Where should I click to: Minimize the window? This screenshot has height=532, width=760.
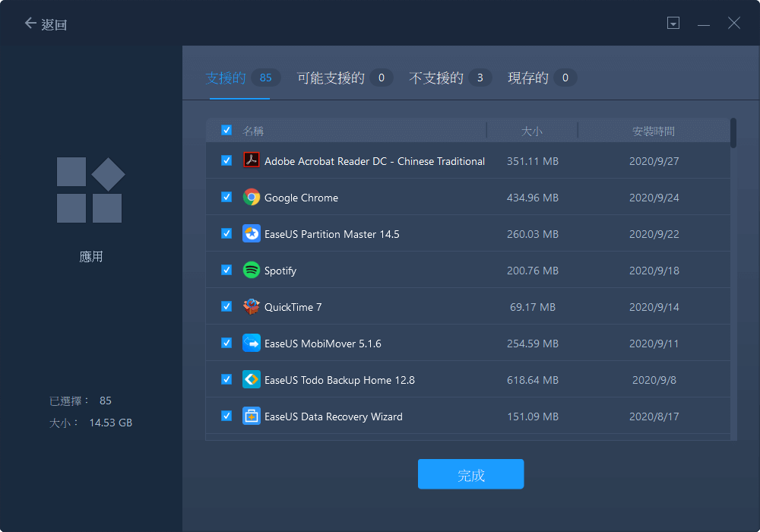tap(704, 25)
